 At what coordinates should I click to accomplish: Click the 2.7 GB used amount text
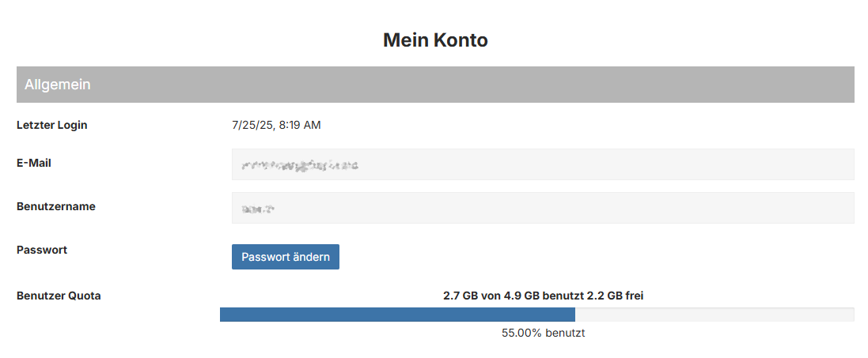click(460, 296)
